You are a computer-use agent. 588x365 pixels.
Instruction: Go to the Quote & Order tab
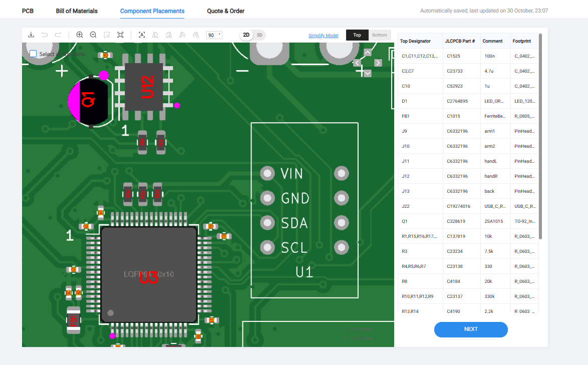click(226, 11)
